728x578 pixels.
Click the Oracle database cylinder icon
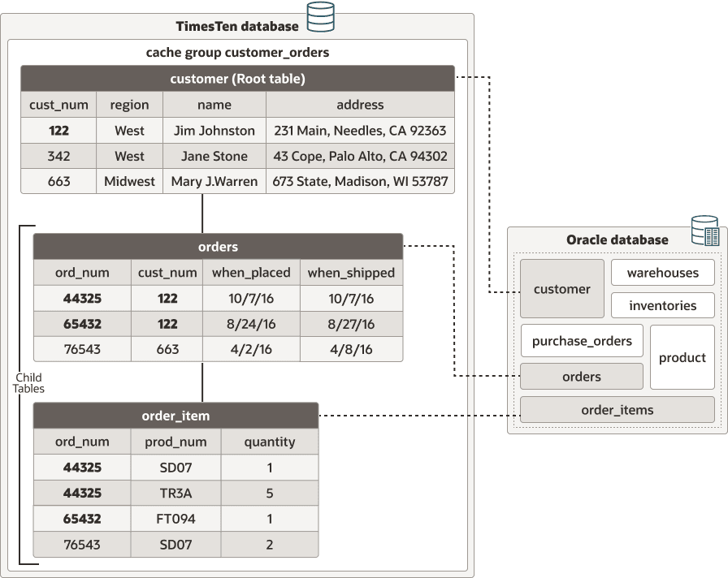point(705,230)
